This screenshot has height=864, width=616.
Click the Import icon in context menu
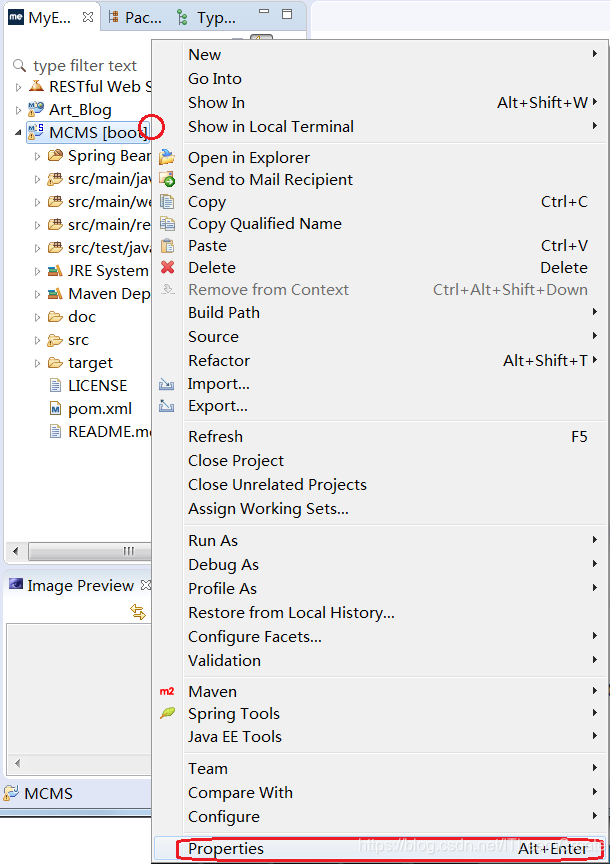(x=166, y=384)
